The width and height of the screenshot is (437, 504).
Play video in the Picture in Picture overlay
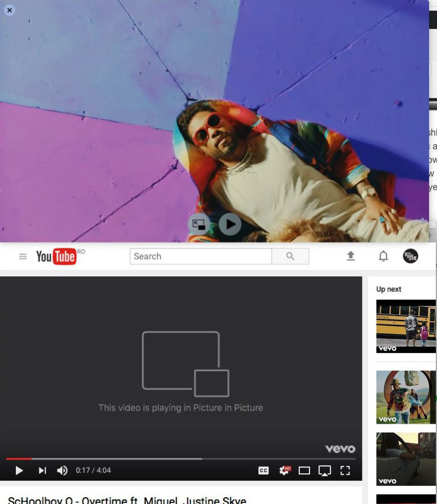[x=230, y=224]
